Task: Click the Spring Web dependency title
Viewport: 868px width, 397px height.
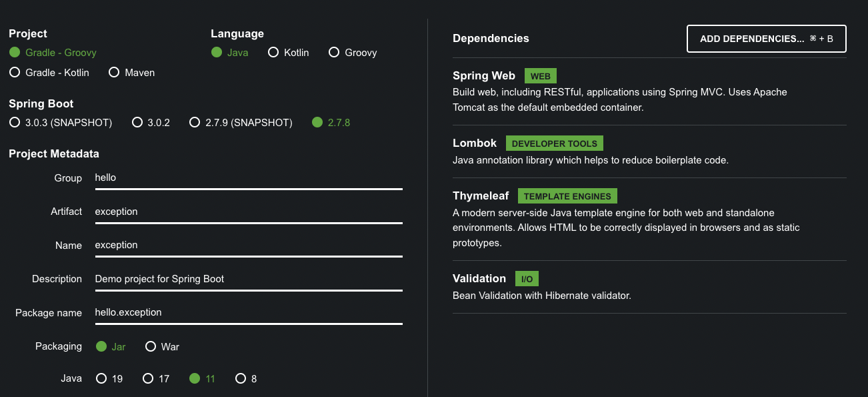Action: tap(484, 76)
